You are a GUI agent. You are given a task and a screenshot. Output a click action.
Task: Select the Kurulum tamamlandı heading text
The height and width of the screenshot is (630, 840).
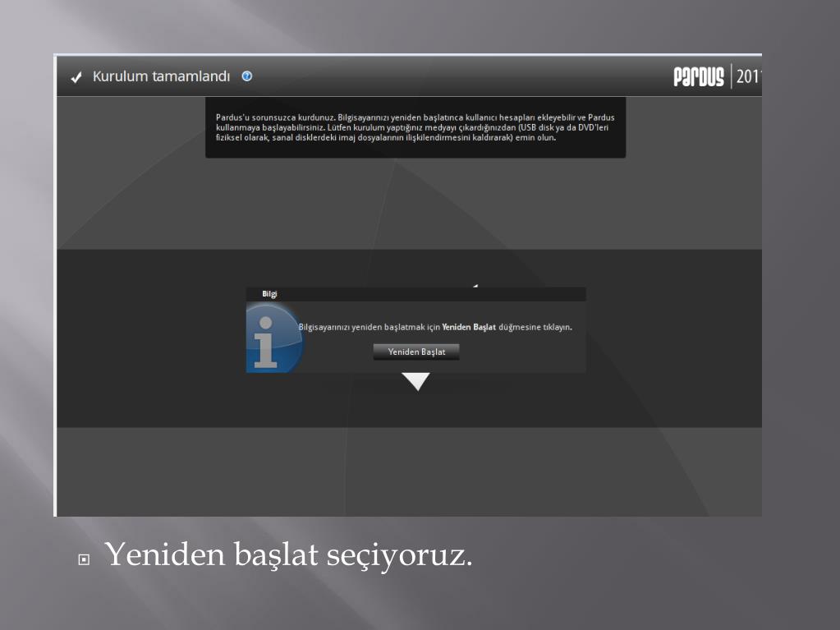[x=161, y=76]
